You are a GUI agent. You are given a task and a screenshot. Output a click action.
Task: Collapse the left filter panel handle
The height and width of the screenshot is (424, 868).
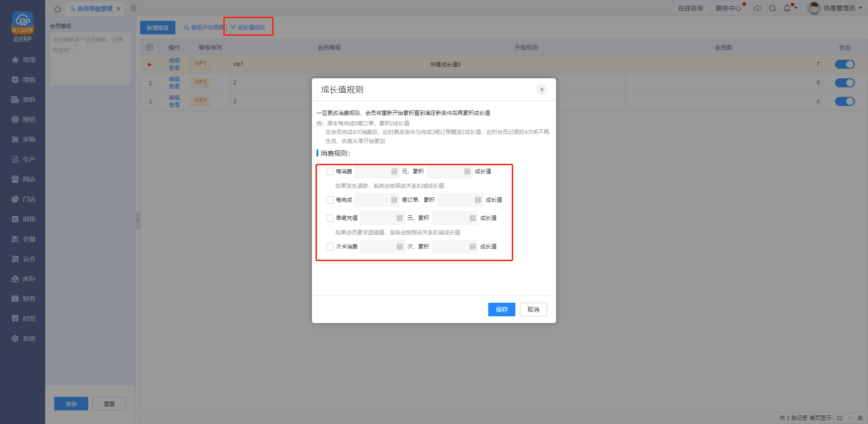pos(138,220)
